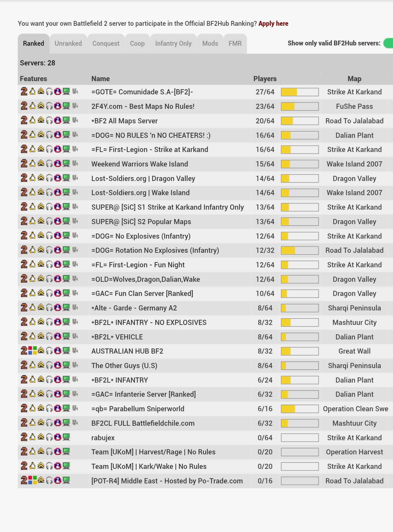The width and height of the screenshot is (393, 532).
Task: Click headphones icon in *BF2L* INFANTRY - NO EXPLOSIVES row
Action: pos(49,322)
